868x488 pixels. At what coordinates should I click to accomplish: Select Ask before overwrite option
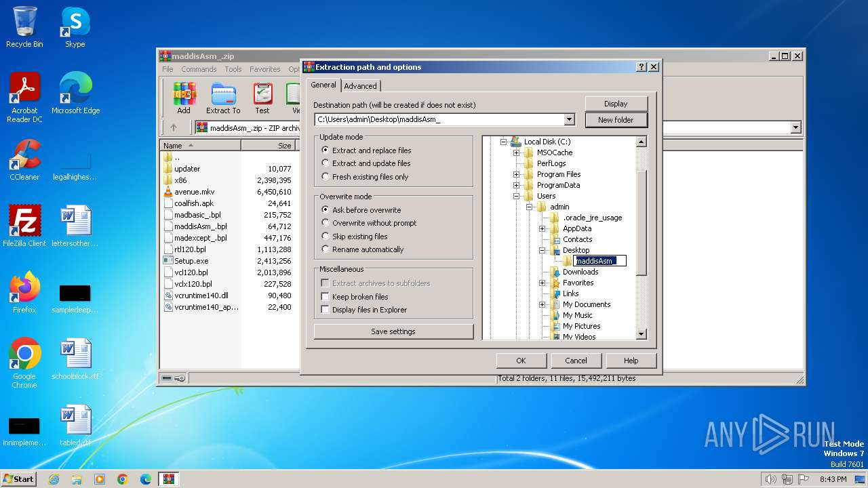coord(361,210)
